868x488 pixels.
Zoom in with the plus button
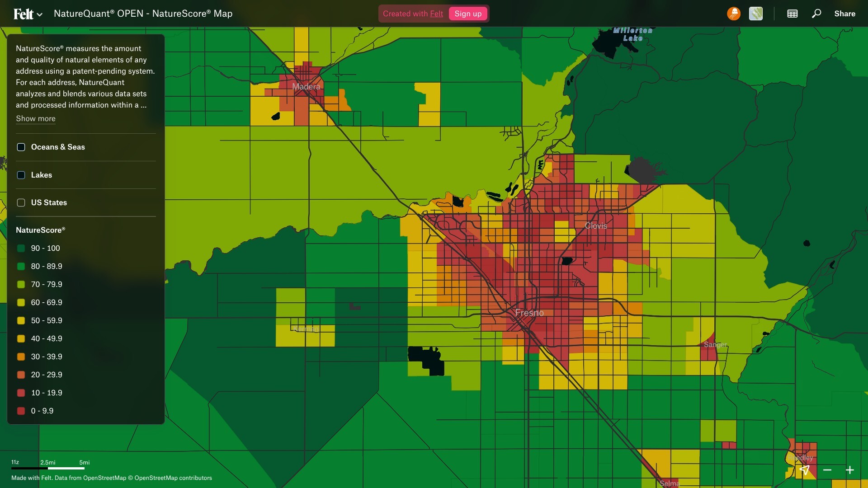pyautogui.click(x=850, y=470)
